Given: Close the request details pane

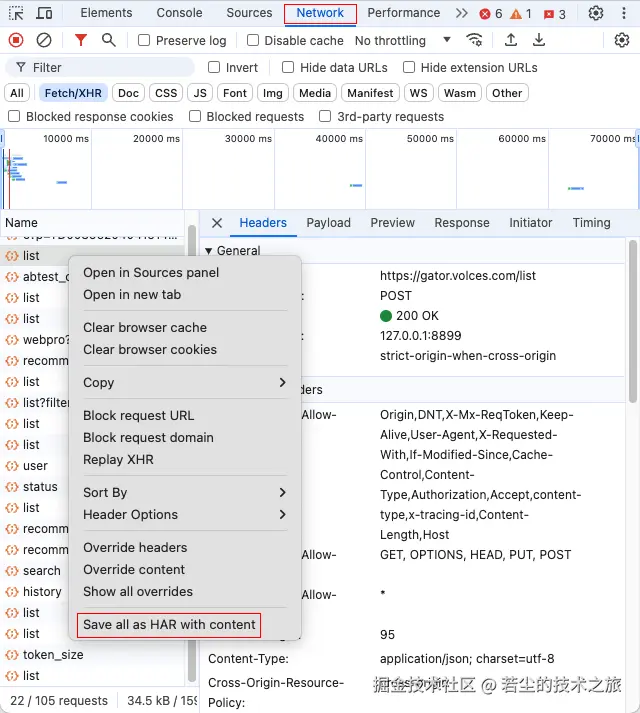Looking at the screenshot, I should pos(217,223).
